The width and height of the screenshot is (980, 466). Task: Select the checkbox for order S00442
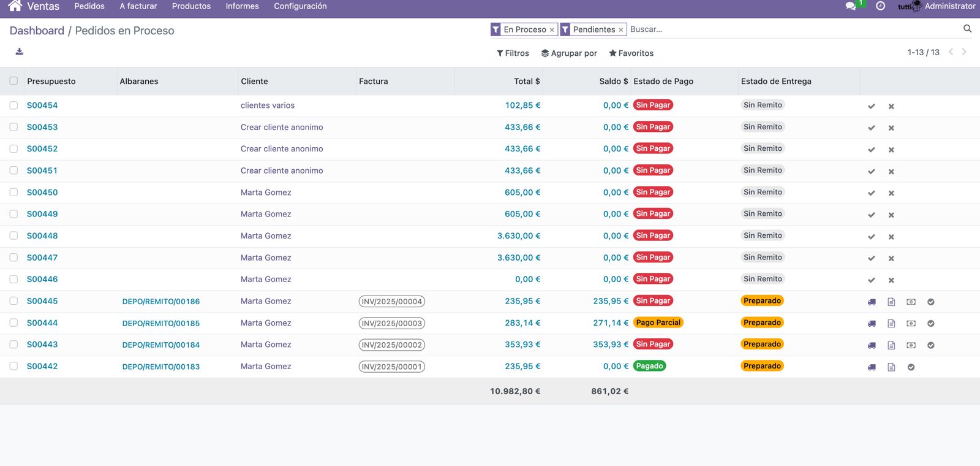click(13, 366)
